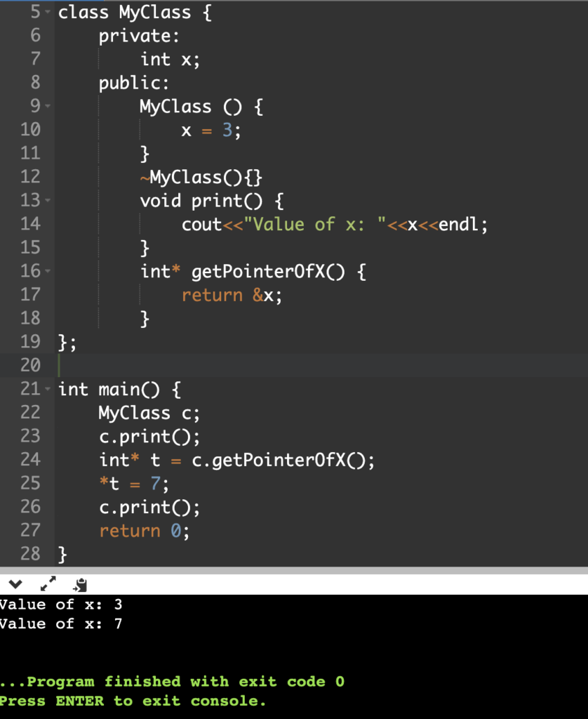Click the copy console output icon
The width and height of the screenshot is (588, 719).
(x=80, y=585)
